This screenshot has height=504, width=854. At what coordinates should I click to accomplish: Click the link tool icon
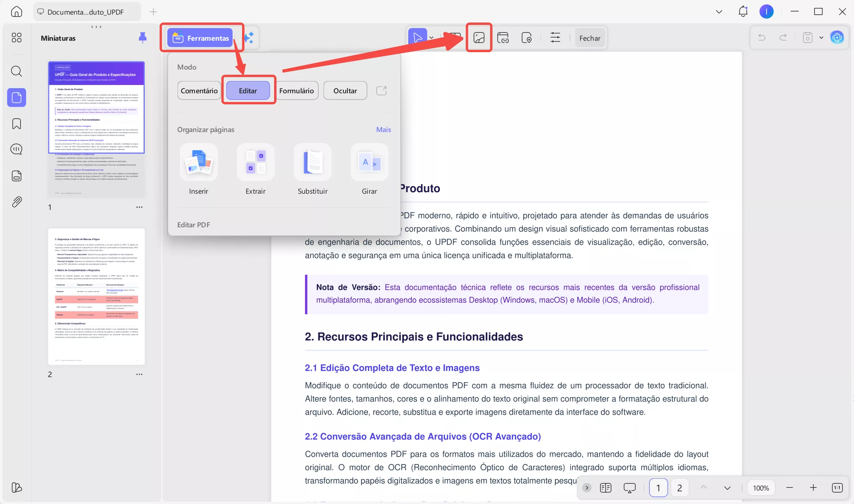[503, 38]
